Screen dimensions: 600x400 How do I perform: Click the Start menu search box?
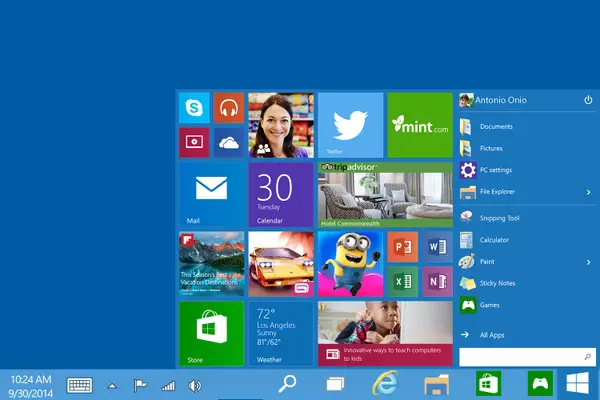click(x=527, y=357)
